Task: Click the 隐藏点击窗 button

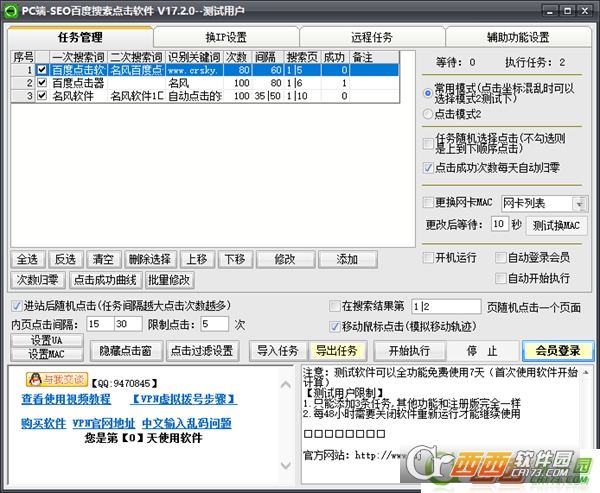Action: (x=126, y=351)
